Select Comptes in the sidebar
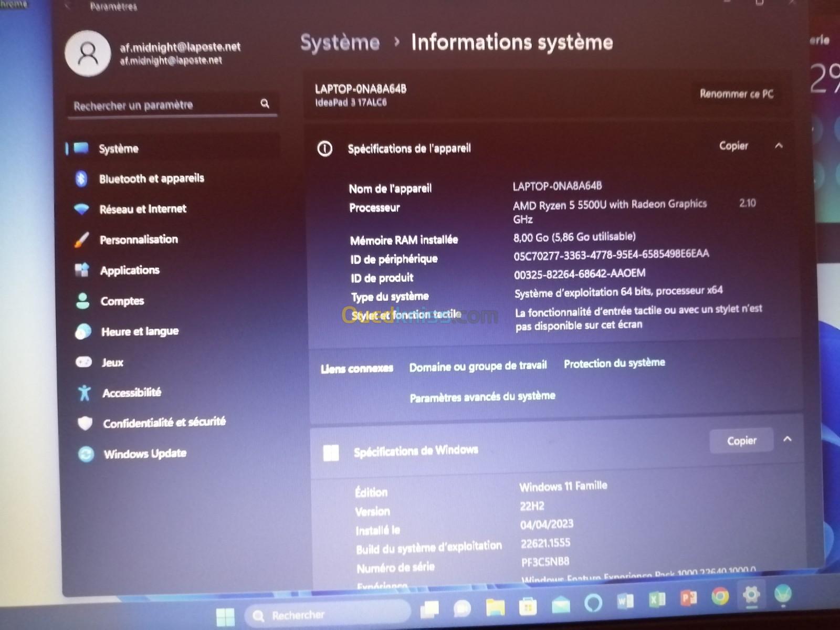 pyautogui.click(x=122, y=301)
